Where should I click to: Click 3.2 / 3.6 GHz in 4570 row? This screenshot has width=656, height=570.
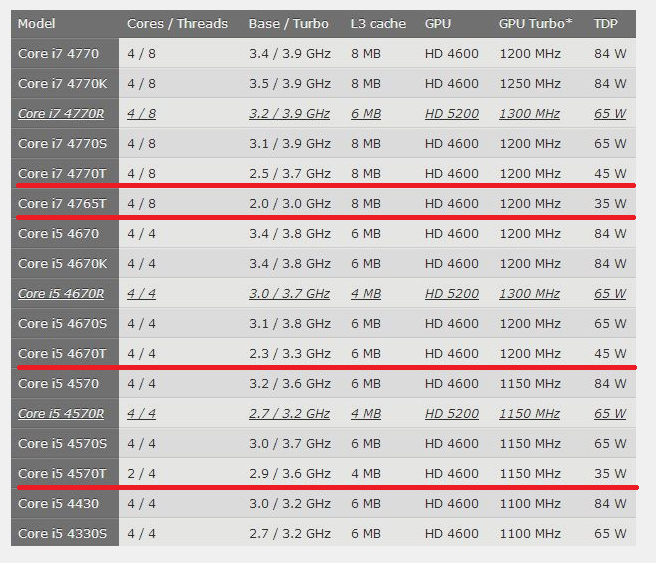[290, 384]
